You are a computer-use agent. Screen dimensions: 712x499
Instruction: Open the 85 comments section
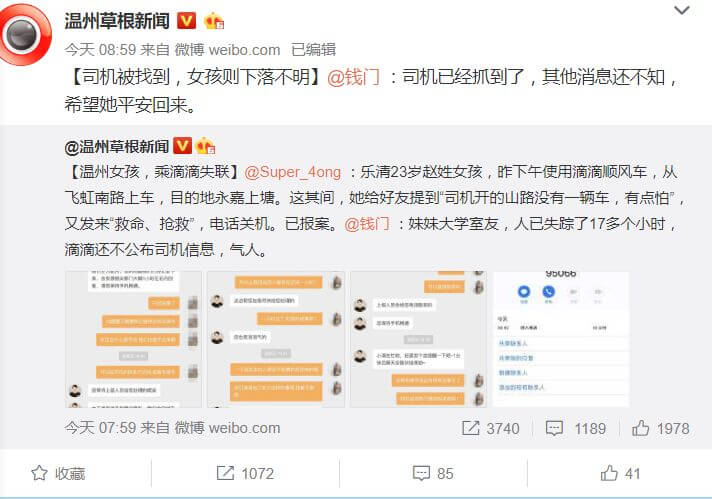[x=433, y=474]
